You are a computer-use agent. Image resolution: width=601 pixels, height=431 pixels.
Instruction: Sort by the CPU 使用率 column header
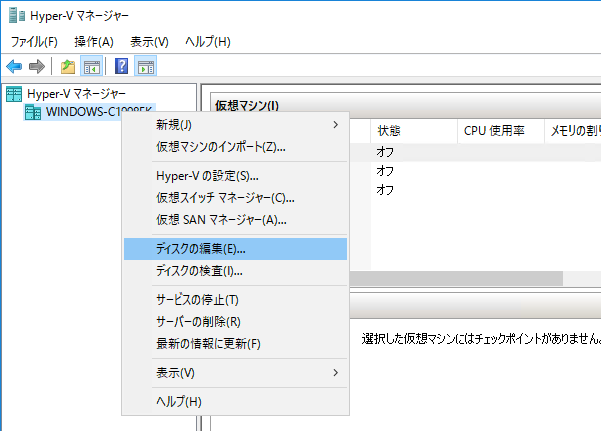[501, 131]
